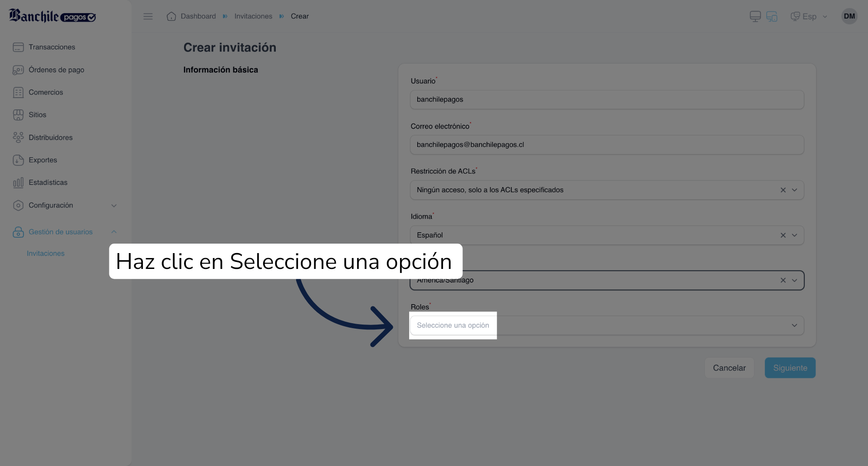
Task: Click the Comercios sidebar icon
Action: (18, 92)
